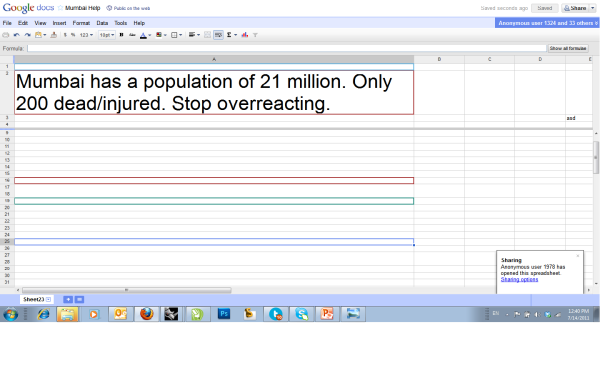Click the Show all formulas button
This screenshot has height=375, width=600.
[568, 48]
